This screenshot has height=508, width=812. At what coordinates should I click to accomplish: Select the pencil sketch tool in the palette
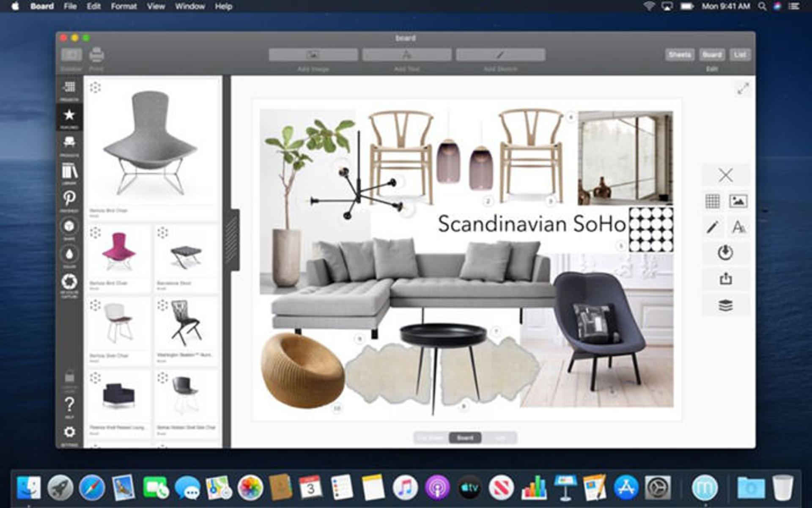click(713, 227)
